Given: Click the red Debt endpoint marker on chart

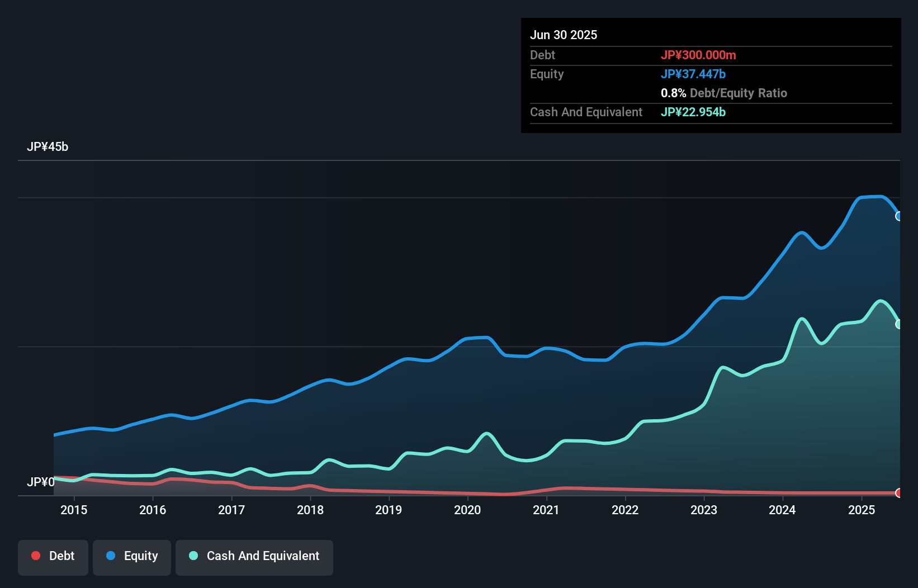Looking at the screenshot, I should 899,494.
